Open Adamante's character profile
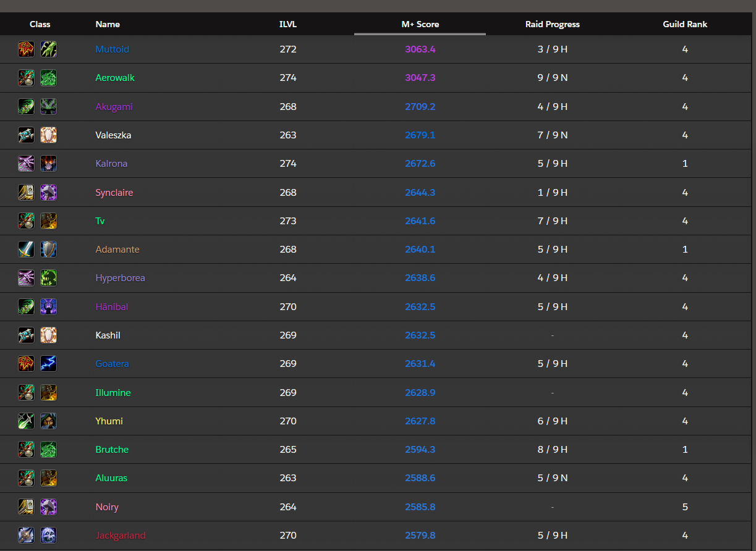756x551 pixels. click(x=117, y=250)
